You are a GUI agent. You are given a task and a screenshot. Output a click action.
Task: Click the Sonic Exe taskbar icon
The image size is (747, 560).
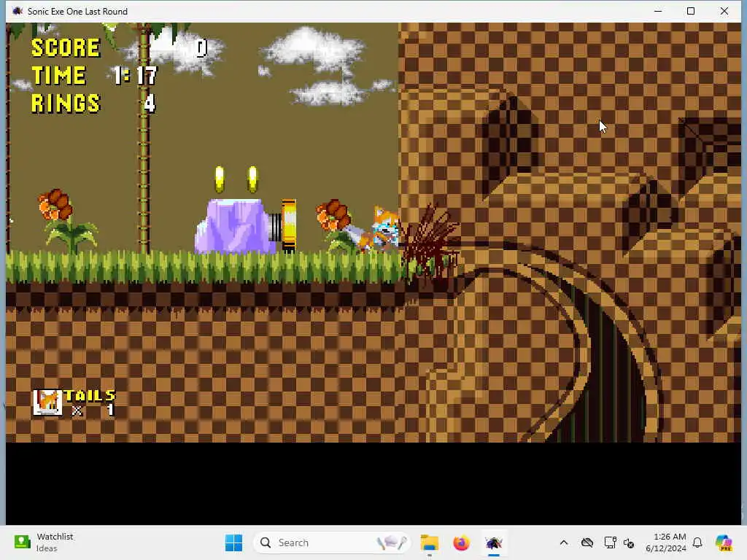(494, 542)
